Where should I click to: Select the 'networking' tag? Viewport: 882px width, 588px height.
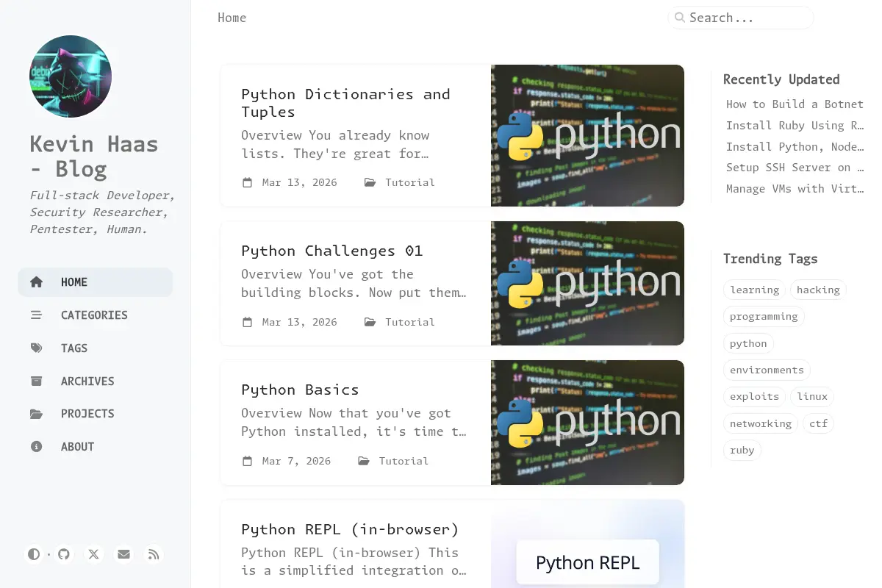pos(761,423)
